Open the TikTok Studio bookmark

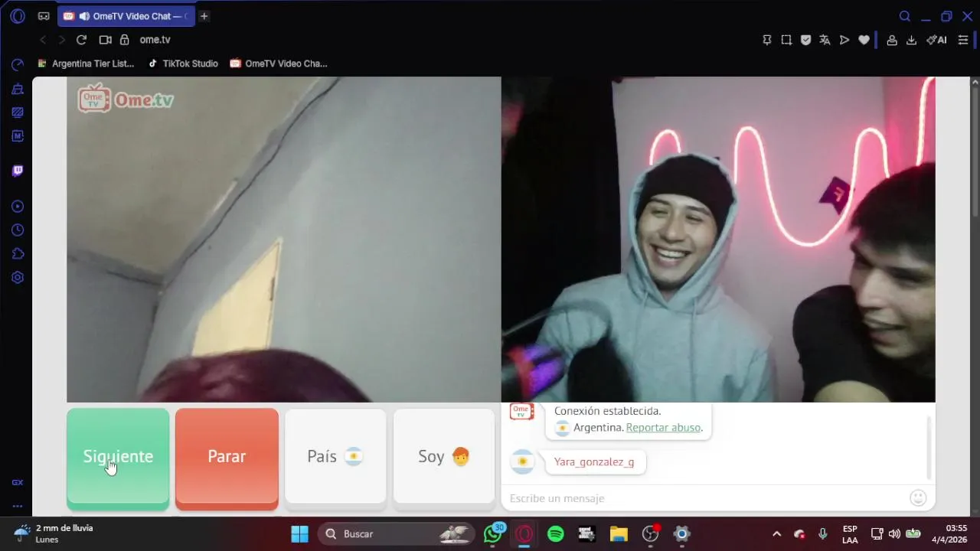tap(183, 64)
